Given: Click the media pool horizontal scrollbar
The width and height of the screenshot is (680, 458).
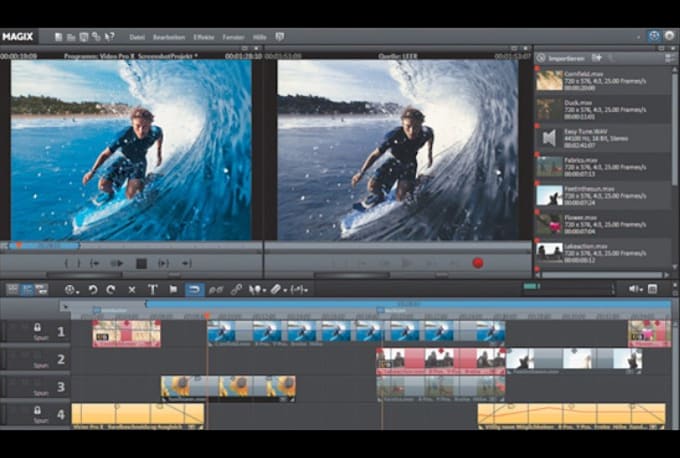Looking at the screenshot, I should 602,275.
